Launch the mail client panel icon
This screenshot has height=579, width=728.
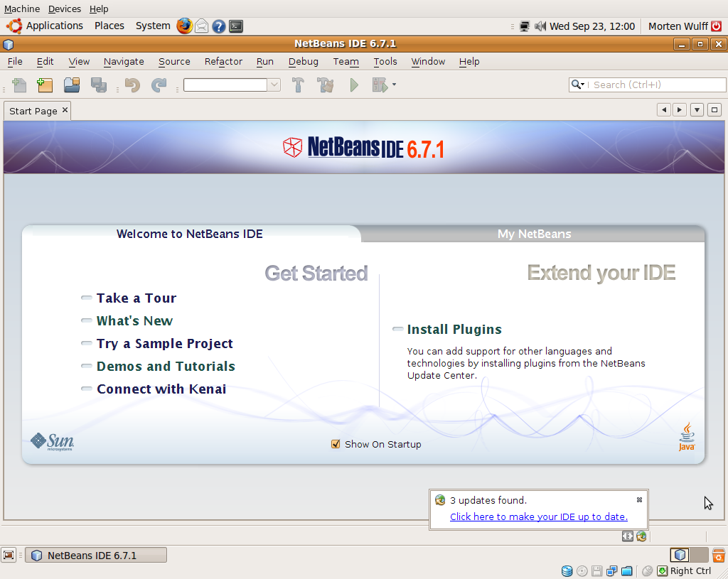[201, 26]
